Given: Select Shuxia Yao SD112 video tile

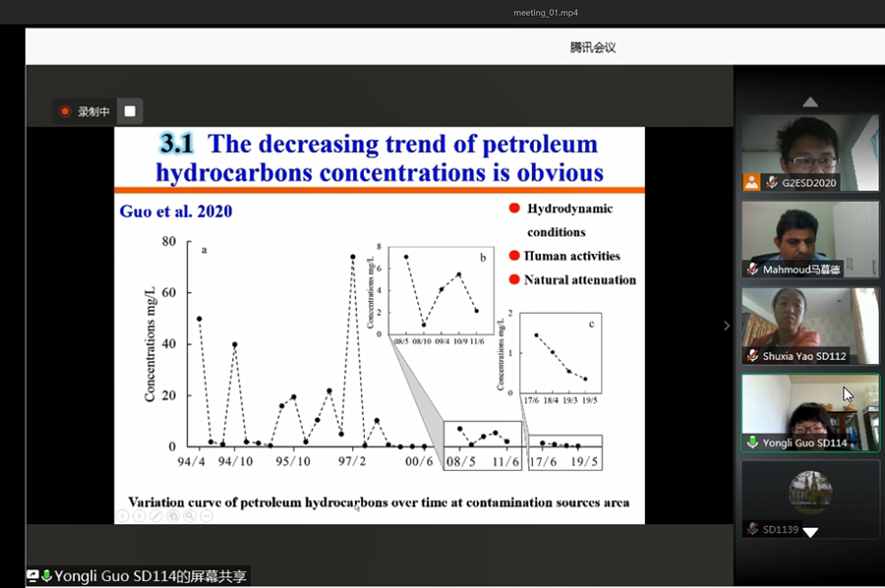Looking at the screenshot, I should pos(810,325).
